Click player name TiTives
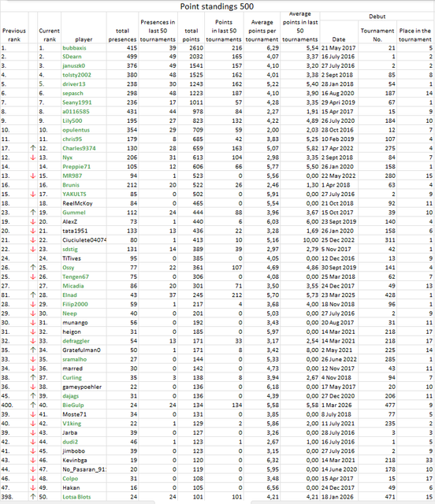The height and width of the screenshot is (504, 435). (72, 258)
